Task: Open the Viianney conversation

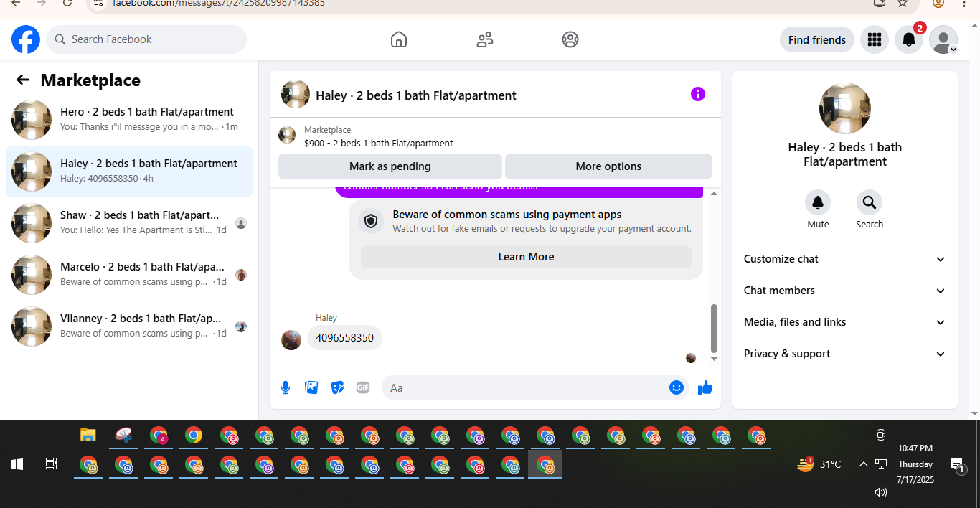Action: pos(129,326)
